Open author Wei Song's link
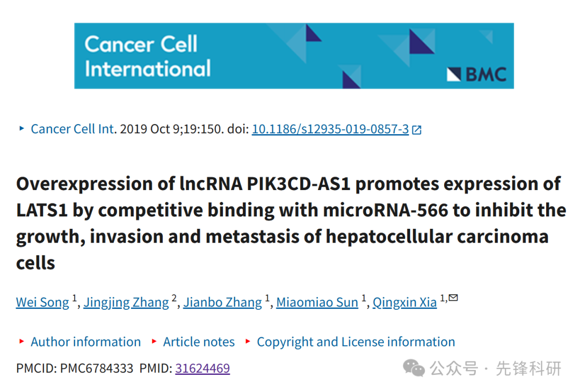This screenshot has width=580, height=392. click(42, 302)
